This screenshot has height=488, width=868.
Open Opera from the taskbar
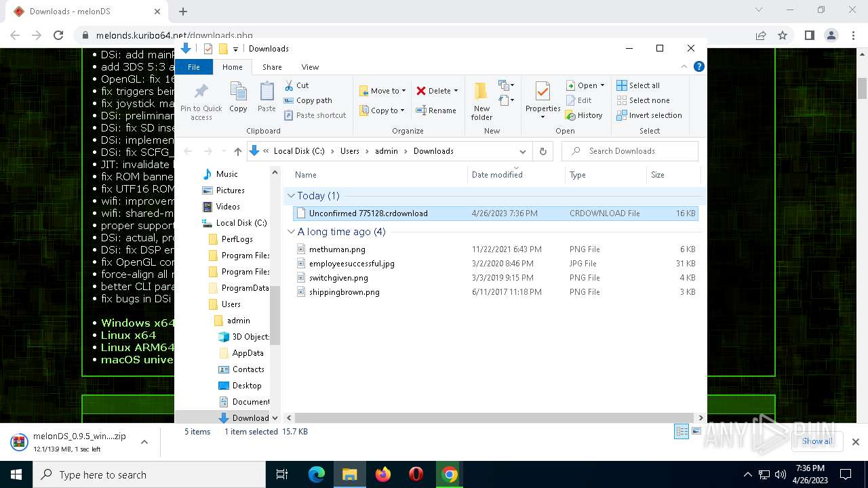click(416, 474)
